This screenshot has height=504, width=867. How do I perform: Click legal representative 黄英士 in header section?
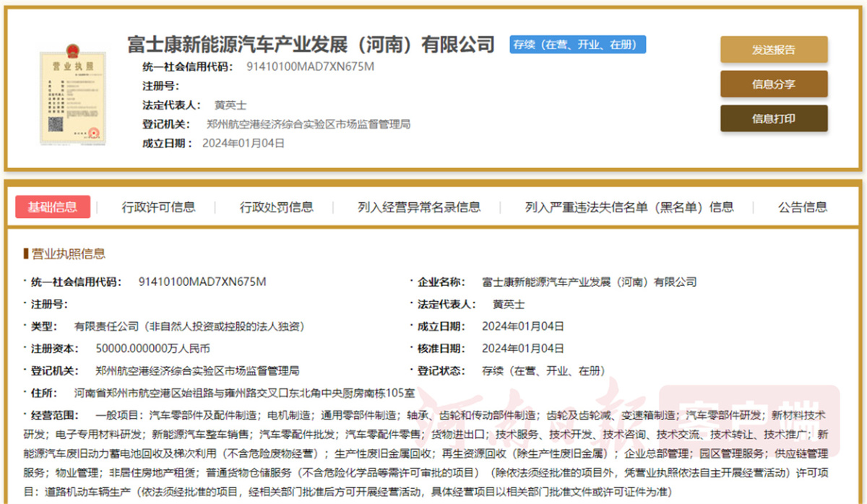230,105
